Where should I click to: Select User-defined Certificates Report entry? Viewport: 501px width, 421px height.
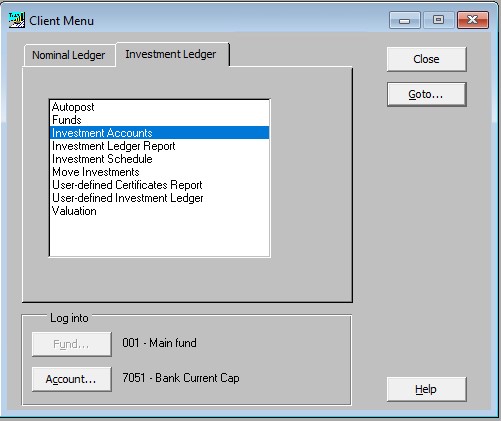click(x=159, y=185)
